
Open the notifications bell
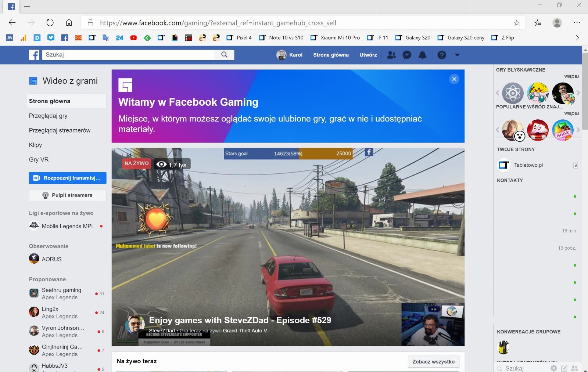pos(423,55)
